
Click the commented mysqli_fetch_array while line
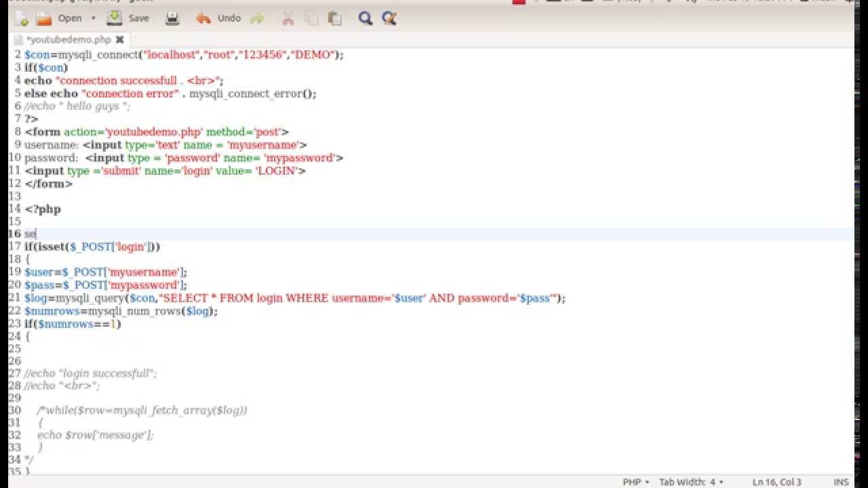click(x=142, y=411)
